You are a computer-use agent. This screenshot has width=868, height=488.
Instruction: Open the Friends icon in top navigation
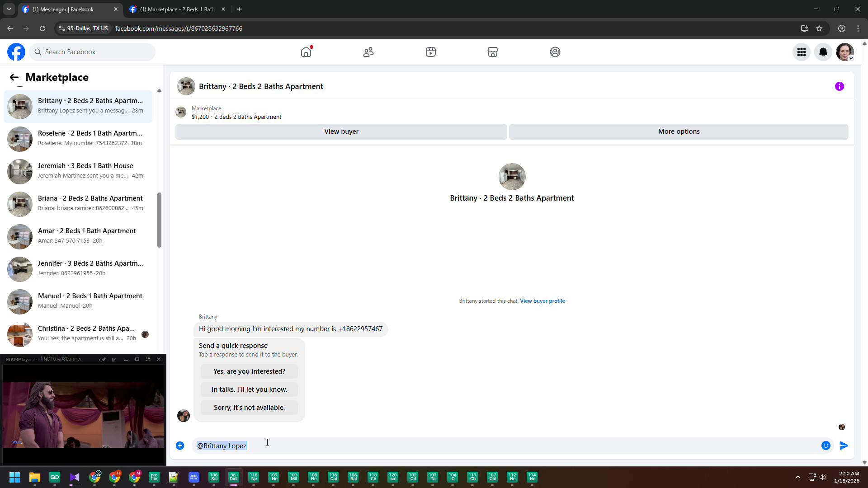(x=368, y=52)
